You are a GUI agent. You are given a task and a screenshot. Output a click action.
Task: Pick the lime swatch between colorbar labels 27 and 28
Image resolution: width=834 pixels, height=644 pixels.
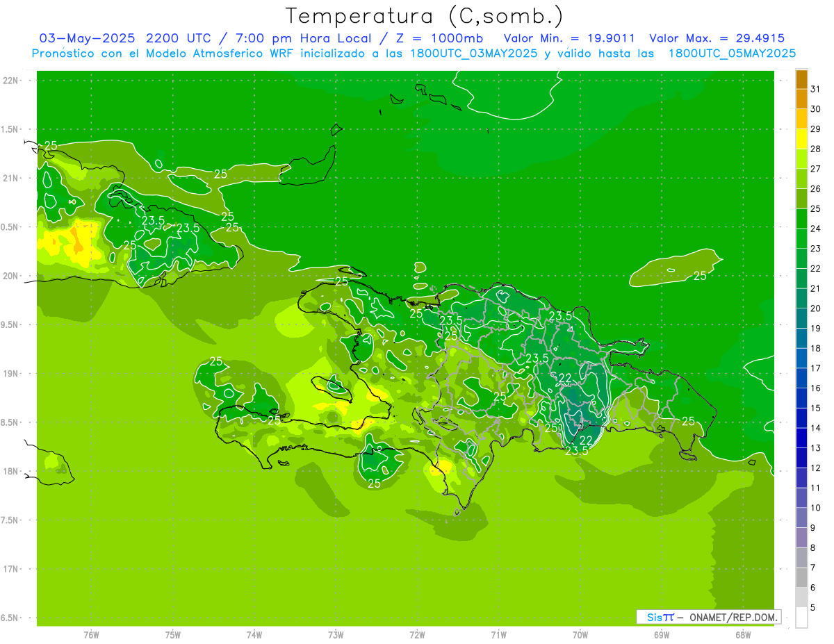click(x=801, y=159)
